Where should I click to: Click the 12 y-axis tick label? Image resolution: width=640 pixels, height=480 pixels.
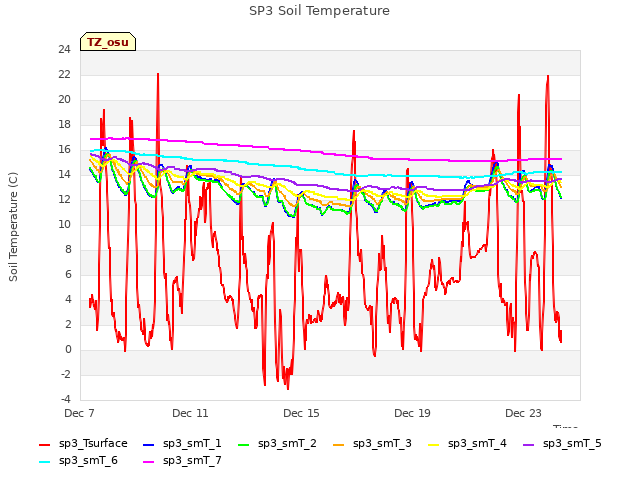point(64,200)
